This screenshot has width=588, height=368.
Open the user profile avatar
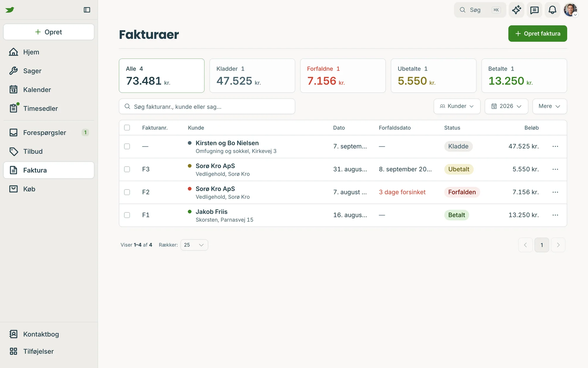571,10
